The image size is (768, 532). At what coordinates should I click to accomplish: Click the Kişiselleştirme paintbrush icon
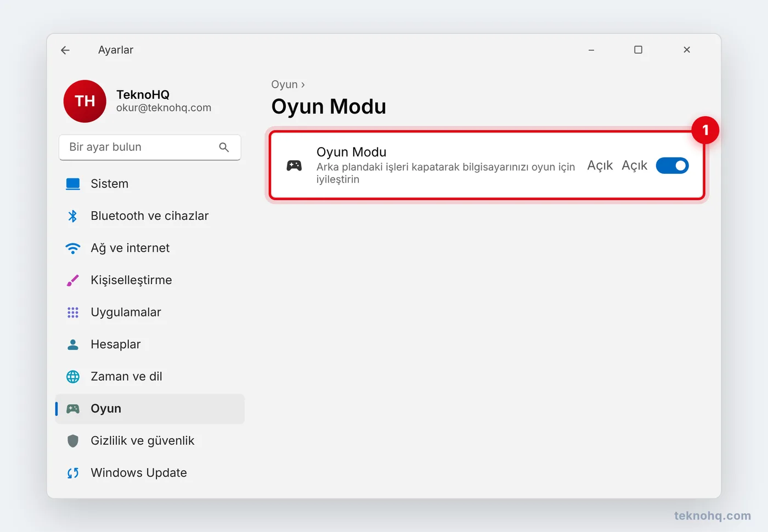click(73, 280)
